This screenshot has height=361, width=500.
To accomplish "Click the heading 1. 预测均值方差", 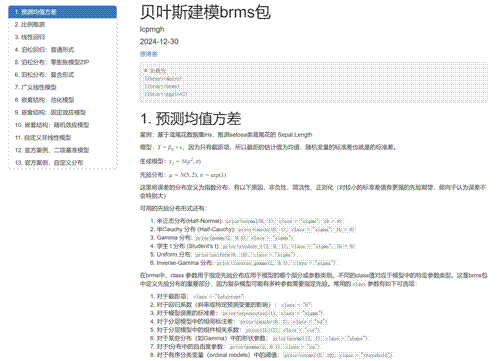I will (x=190, y=119).
